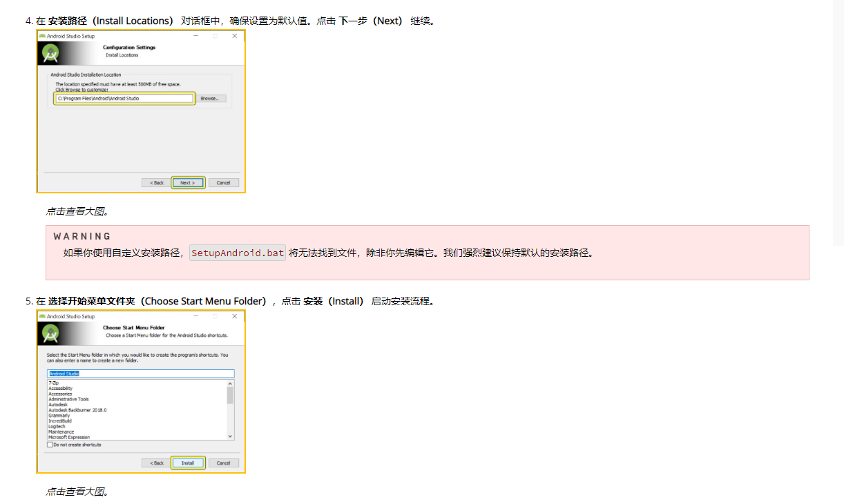
Task: Close the Choose Start Menu Folder setup dialog
Action: [235, 316]
